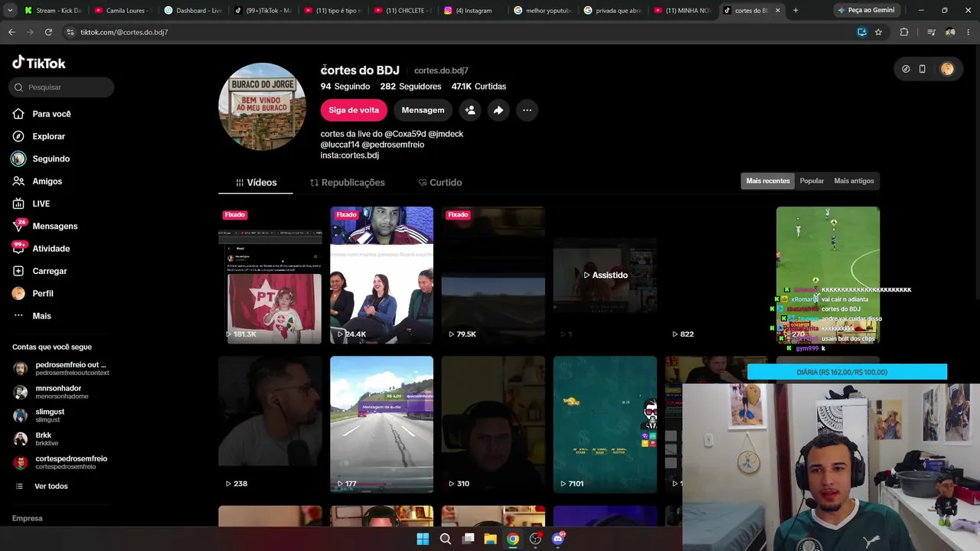Click the TikTok logo in the sidebar
Viewport: 980px width, 551px height.
(39, 63)
